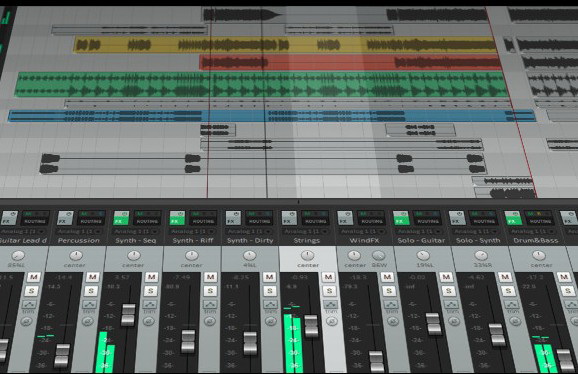Image resolution: width=578 pixels, height=374 pixels.
Task: Open the FX chain for Solo - Guitar
Action: pyautogui.click(x=401, y=218)
